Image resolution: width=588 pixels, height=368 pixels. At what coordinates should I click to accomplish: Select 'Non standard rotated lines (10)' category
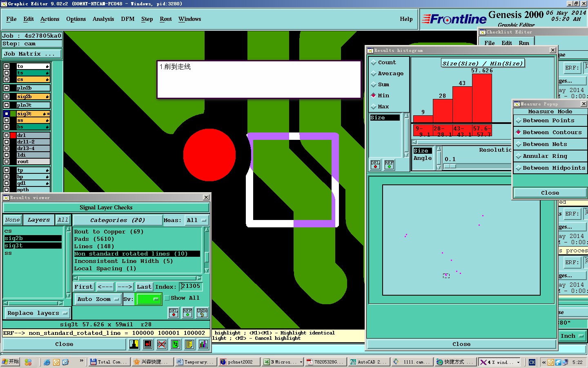(x=137, y=254)
